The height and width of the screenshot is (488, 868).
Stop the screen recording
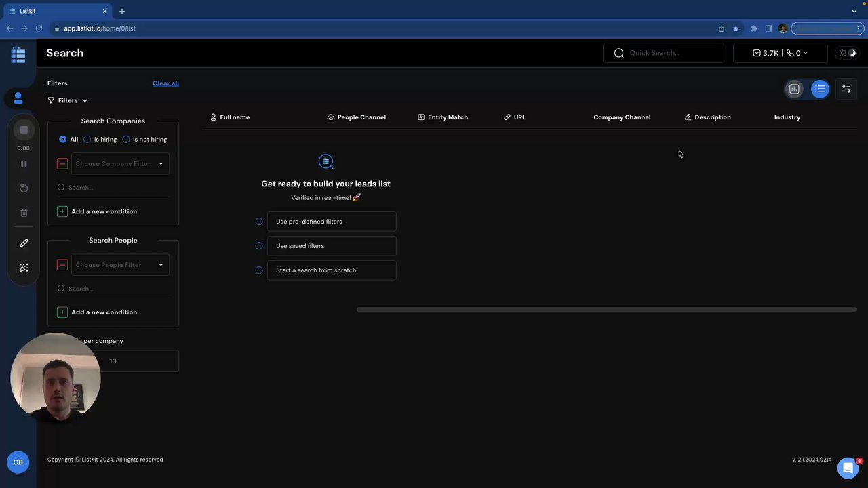[x=24, y=129]
